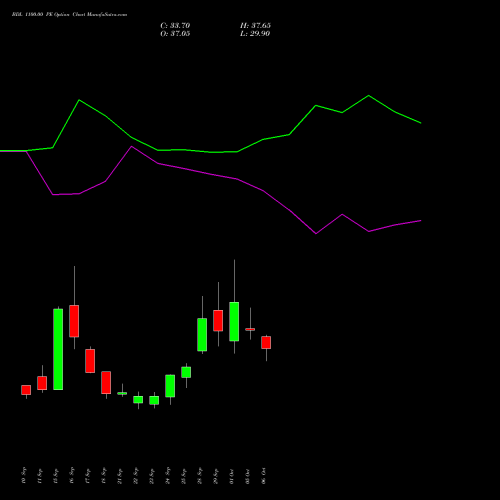Click the high price value H: 37.65

[255, 26]
